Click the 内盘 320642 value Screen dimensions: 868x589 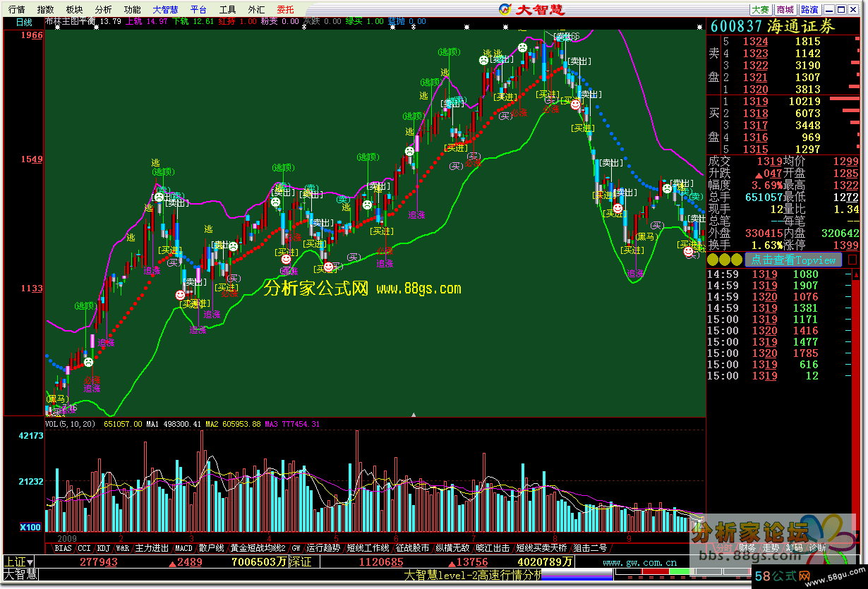tap(839, 233)
